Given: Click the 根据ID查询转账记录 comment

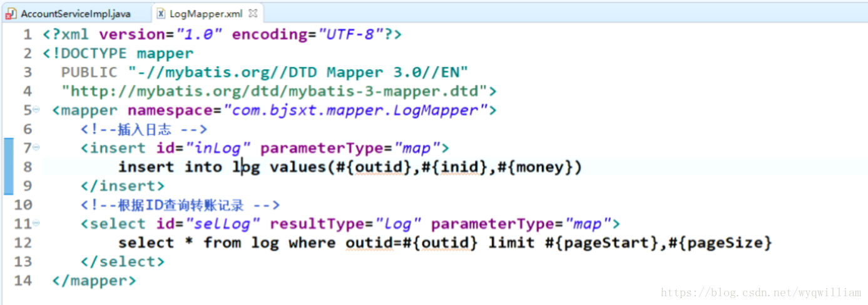Looking at the screenshot, I should point(180,204).
